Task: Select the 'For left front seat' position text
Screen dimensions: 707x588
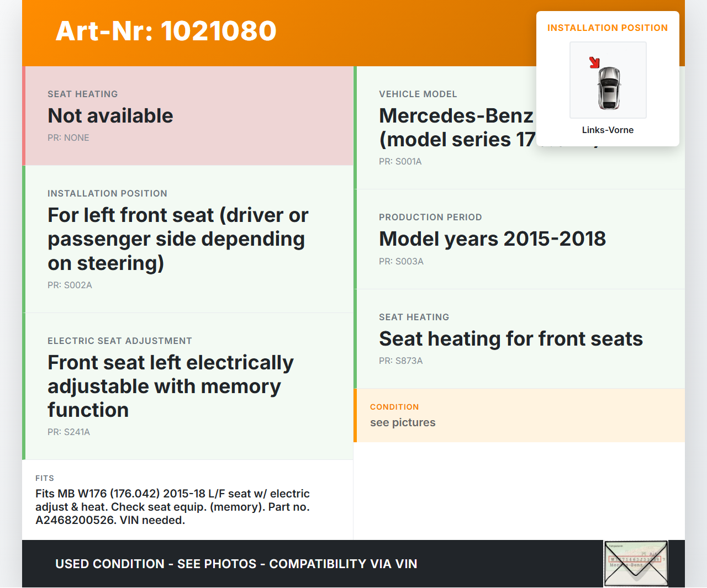Action: coord(178,239)
